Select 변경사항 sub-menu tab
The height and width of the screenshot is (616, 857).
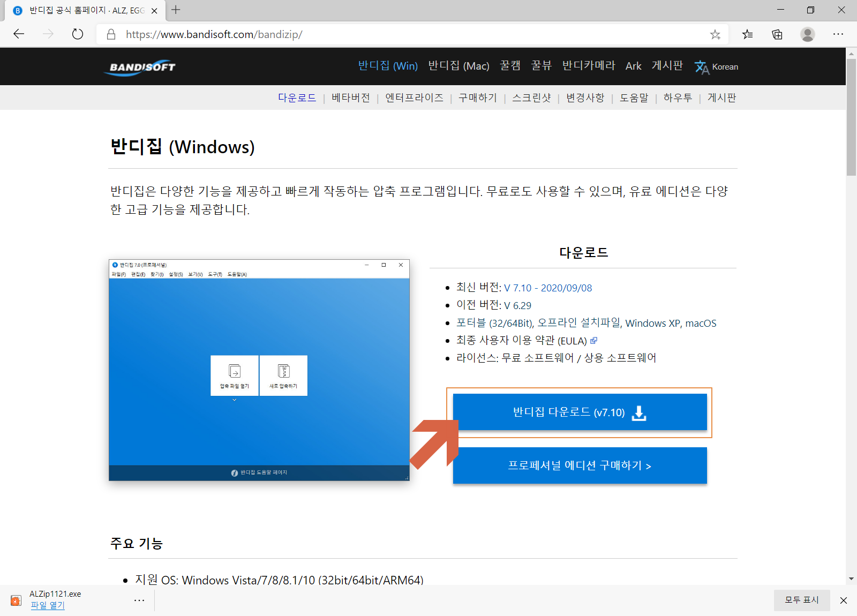[x=585, y=98]
